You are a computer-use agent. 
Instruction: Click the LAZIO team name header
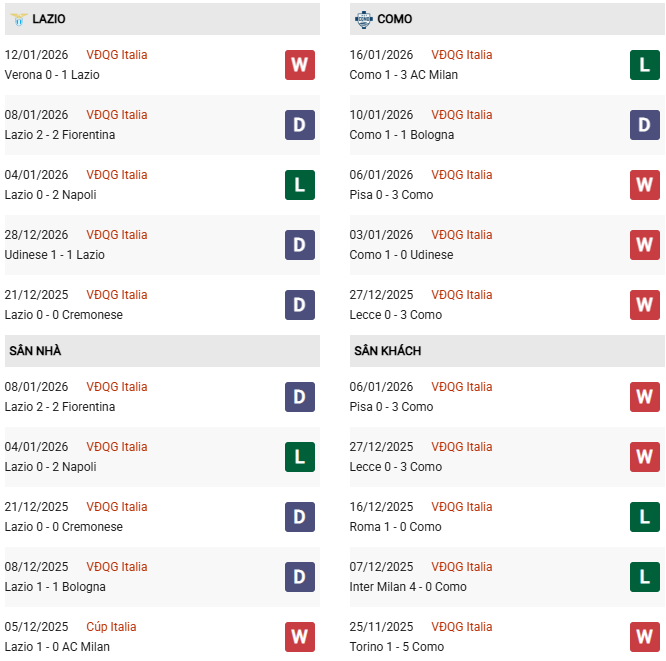49,19
